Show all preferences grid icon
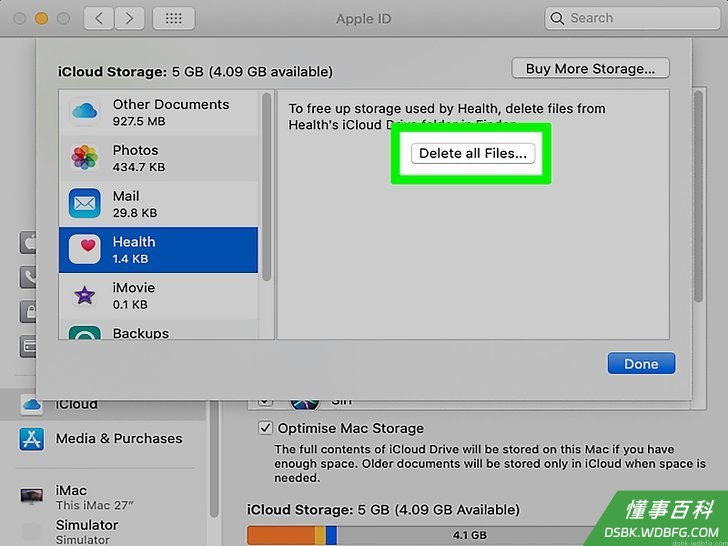Viewport: 728px width, 546px height. 174,19
